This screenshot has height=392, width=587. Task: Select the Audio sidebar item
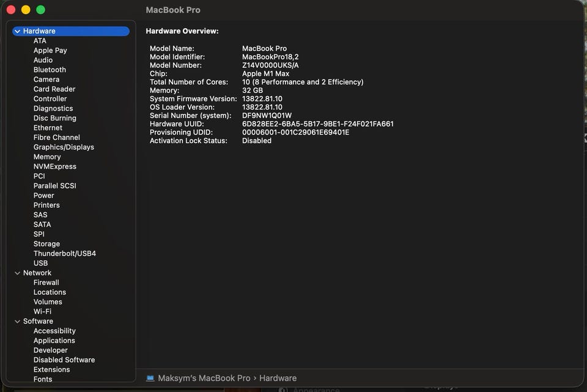[x=43, y=61]
